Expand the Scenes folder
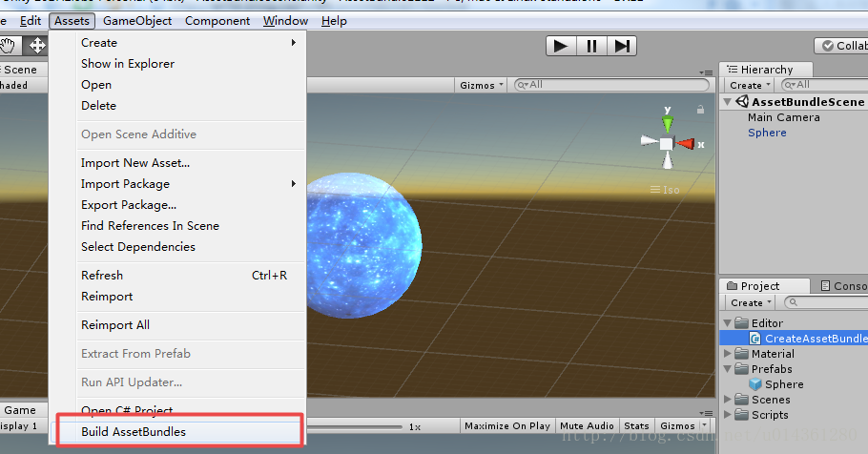This screenshot has width=868, height=454. tap(728, 400)
